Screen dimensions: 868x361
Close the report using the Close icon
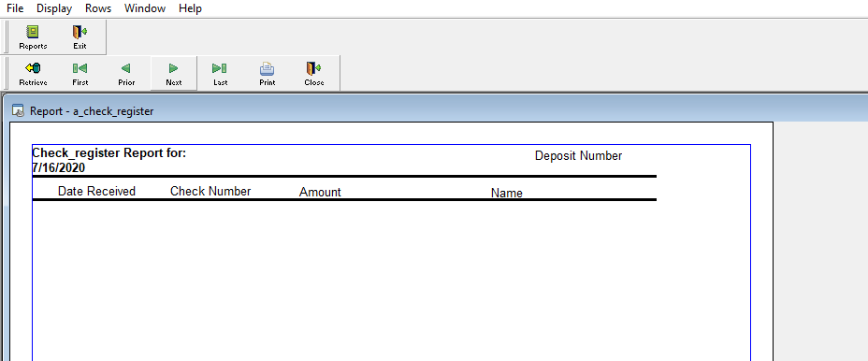pyautogui.click(x=314, y=74)
